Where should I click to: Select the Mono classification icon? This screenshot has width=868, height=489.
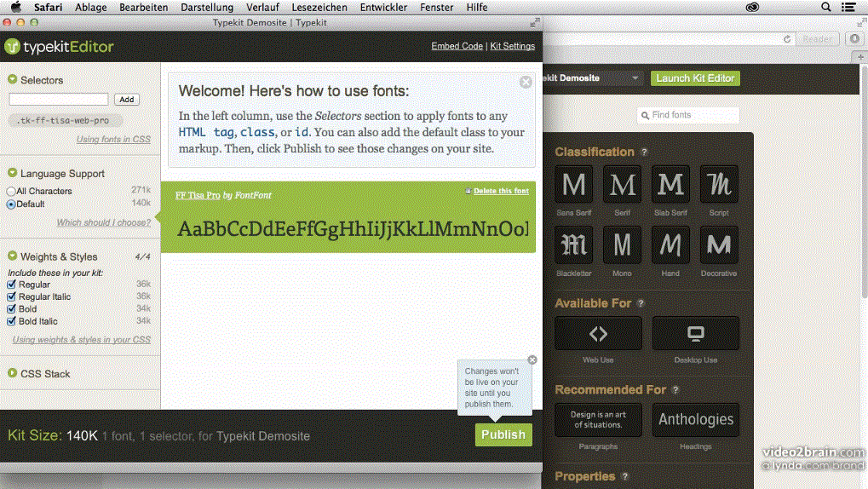pyautogui.click(x=622, y=244)
